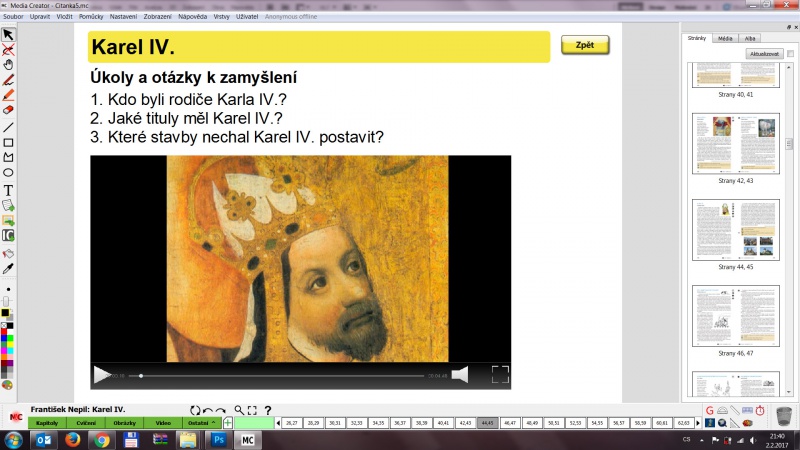800x450 pixels.
Task: Show later page numbers with right arrow
Action: pyautogui.click(x=698, y=423)
